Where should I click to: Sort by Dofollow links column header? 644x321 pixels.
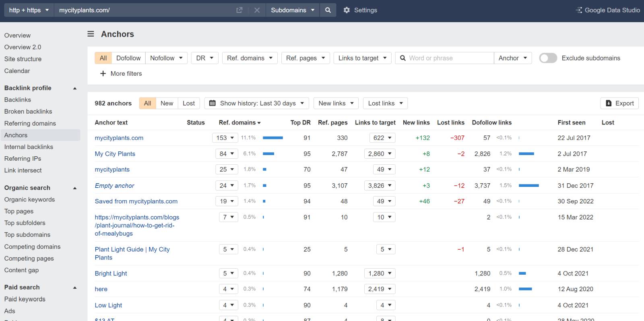pyautogui.click(x=491, y=122)
